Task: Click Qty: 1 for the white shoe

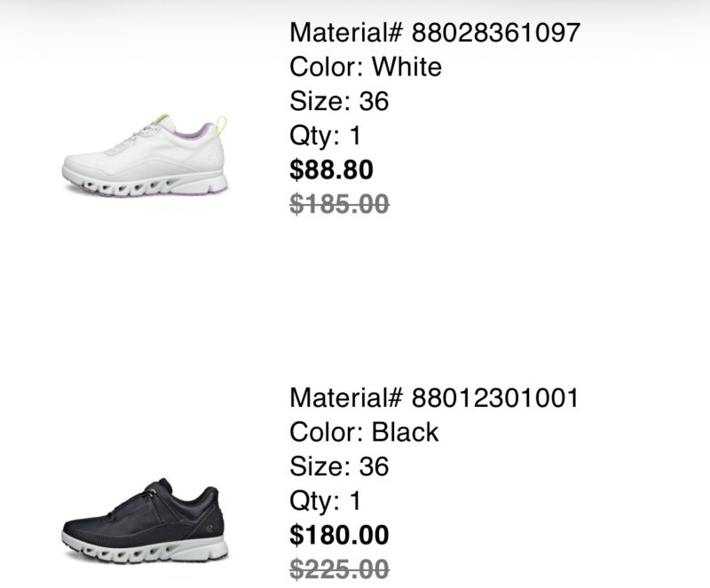Action: [x=326, y=135]
